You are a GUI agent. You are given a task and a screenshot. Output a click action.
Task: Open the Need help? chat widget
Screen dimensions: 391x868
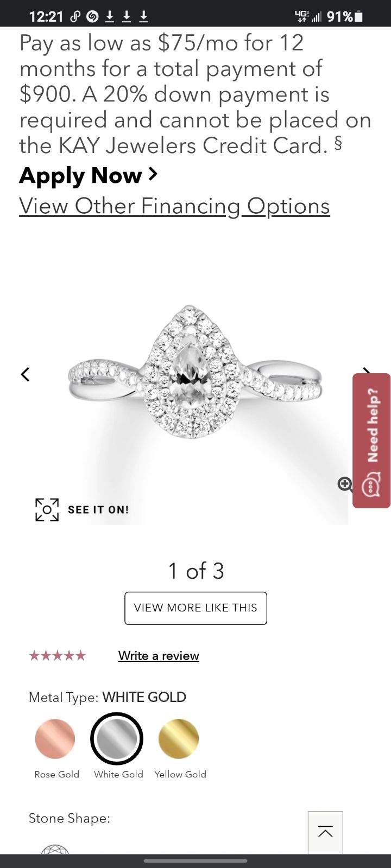[x=371, y=441]
